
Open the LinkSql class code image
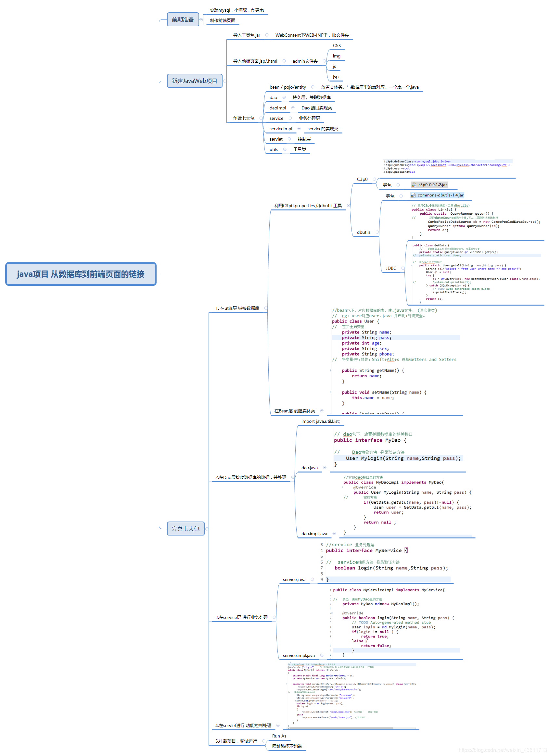point(476,221)
